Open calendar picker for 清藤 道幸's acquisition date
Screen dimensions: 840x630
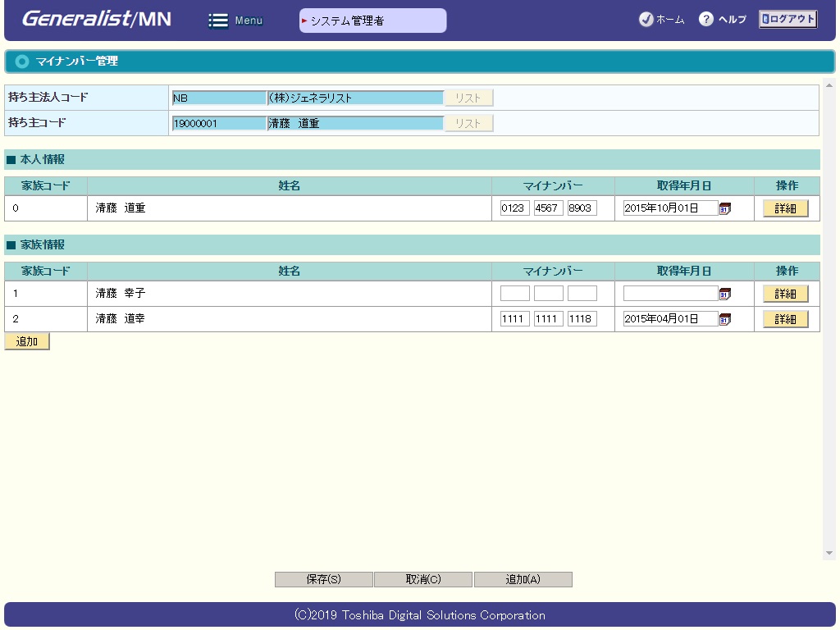724,319
